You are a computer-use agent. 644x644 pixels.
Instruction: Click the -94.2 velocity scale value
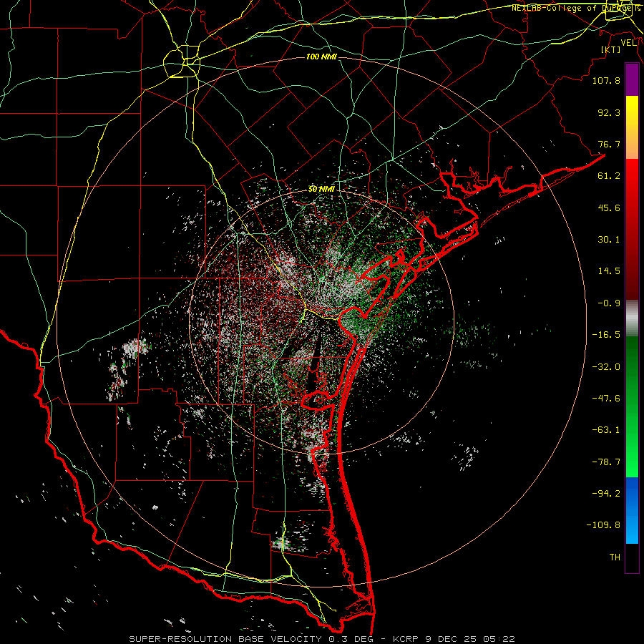point(606,494)
